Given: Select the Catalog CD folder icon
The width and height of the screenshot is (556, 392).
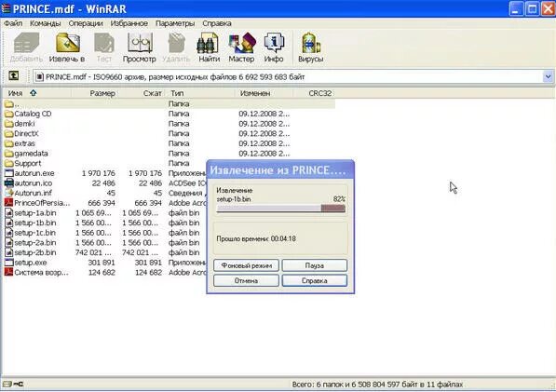Looking at the screenshot, I should coord(9,114).
